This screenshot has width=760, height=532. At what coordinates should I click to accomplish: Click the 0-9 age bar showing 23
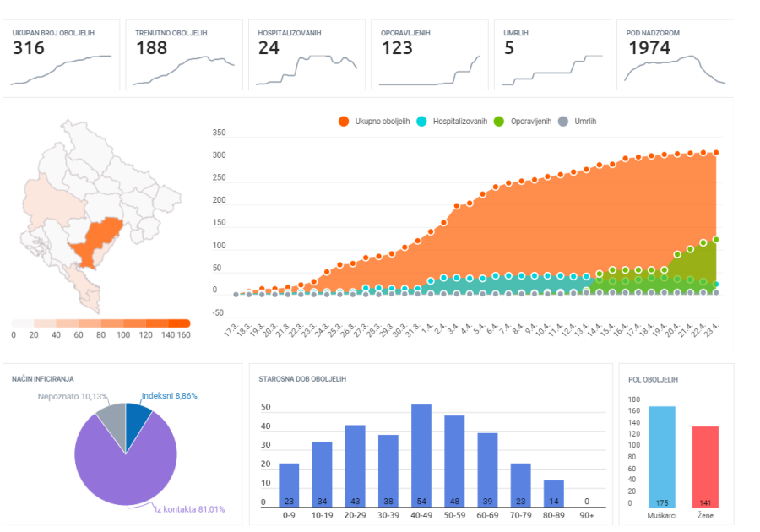pos(289,485)
